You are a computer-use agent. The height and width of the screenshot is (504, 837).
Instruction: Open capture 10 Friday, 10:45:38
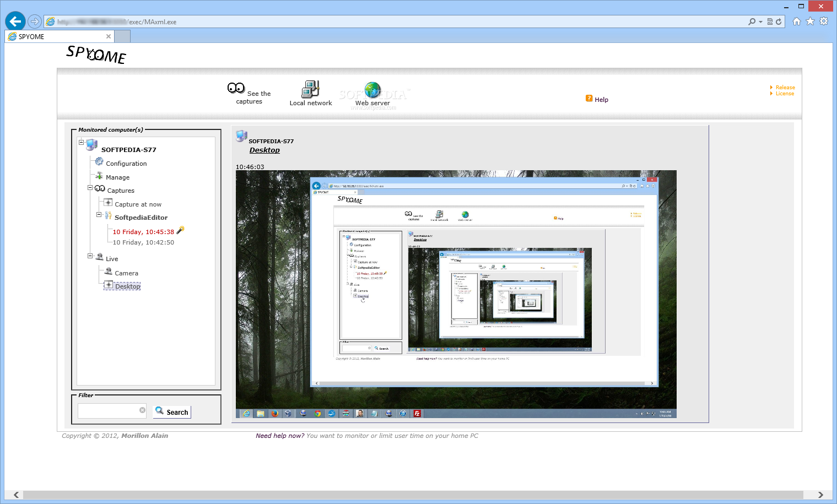point(143,232)
